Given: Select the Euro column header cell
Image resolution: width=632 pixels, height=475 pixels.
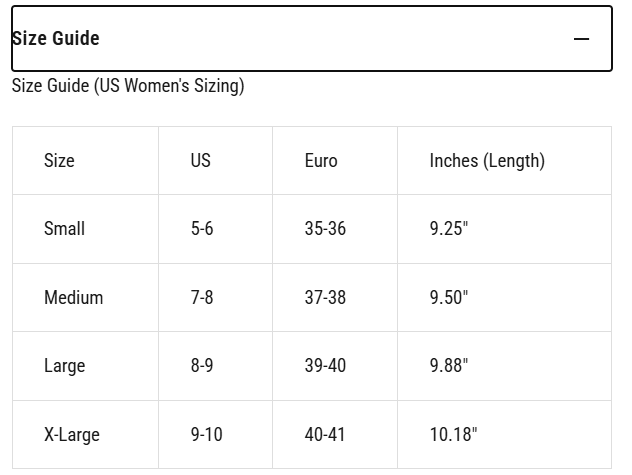Looking at the screenshot, I should [x=321, y=160].
